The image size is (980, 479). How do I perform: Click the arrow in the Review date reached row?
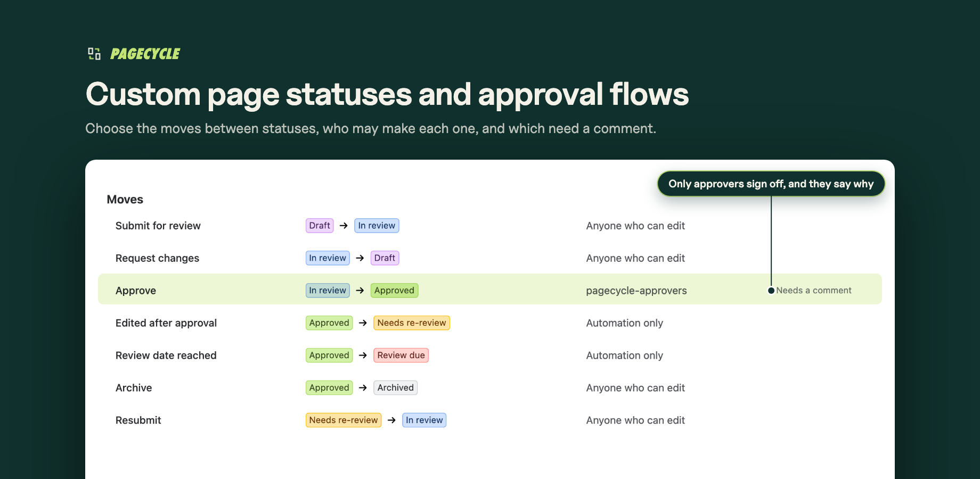pos(363,356)
